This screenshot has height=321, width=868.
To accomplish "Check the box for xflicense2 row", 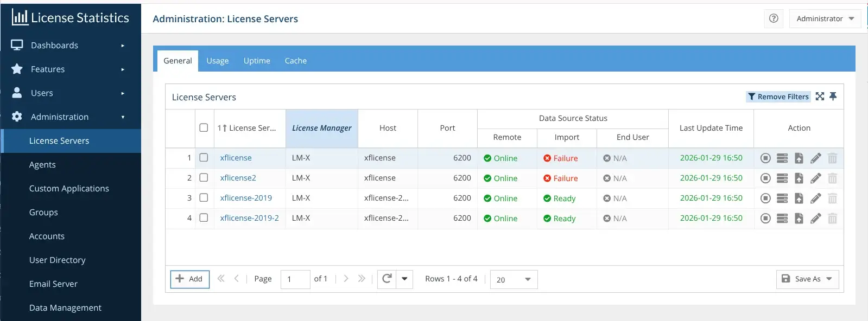I will [204, 178].
